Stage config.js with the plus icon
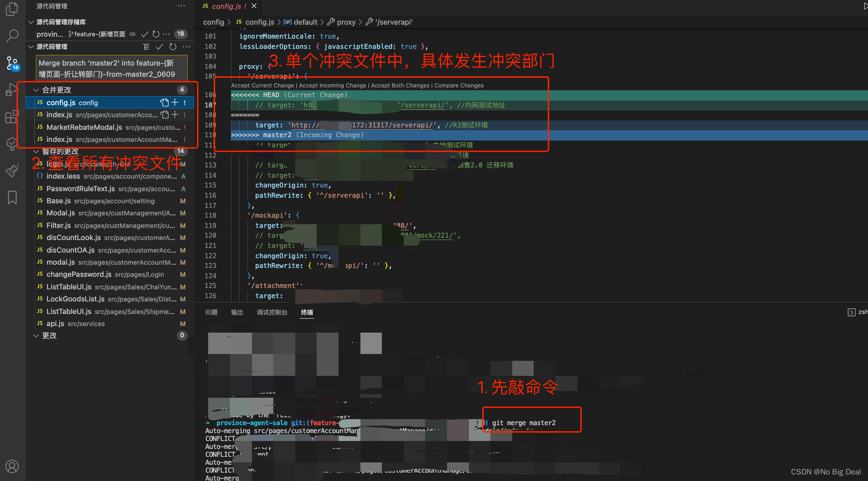This screenshot has width=868, height=481. coord(175,102)
